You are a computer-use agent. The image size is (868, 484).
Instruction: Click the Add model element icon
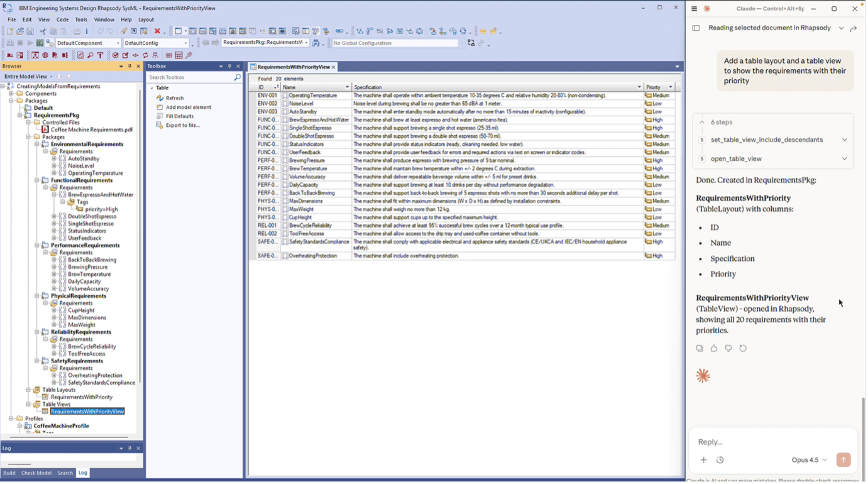click(x=160, y=107)
